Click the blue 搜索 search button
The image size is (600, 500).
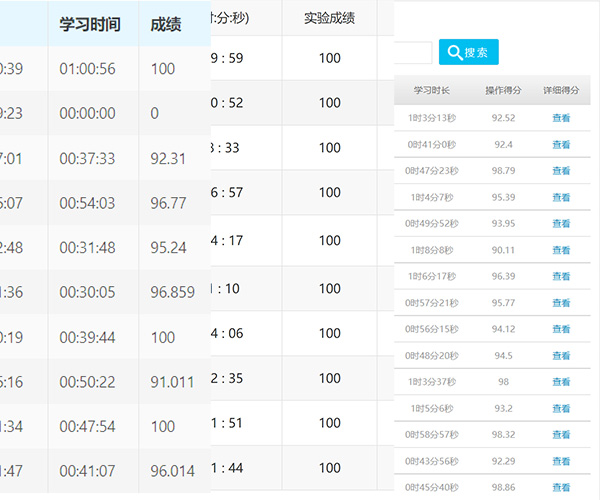tap(470, 52)
